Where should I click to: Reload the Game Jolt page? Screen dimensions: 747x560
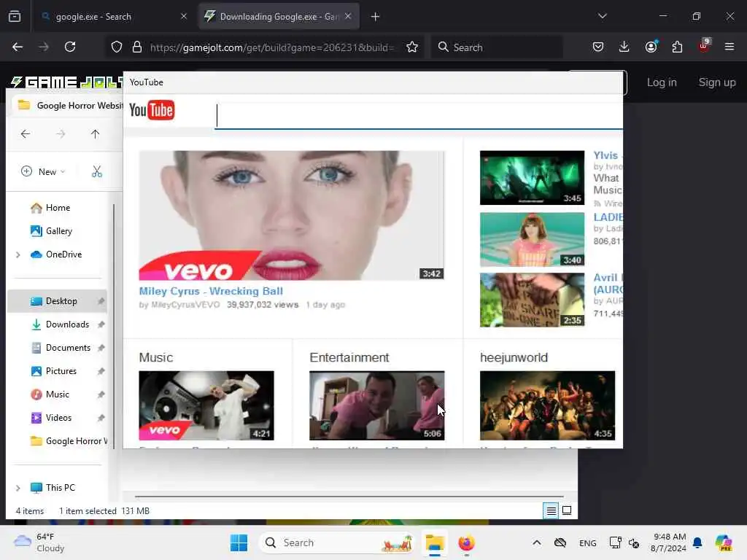click(x=70, y=47)
